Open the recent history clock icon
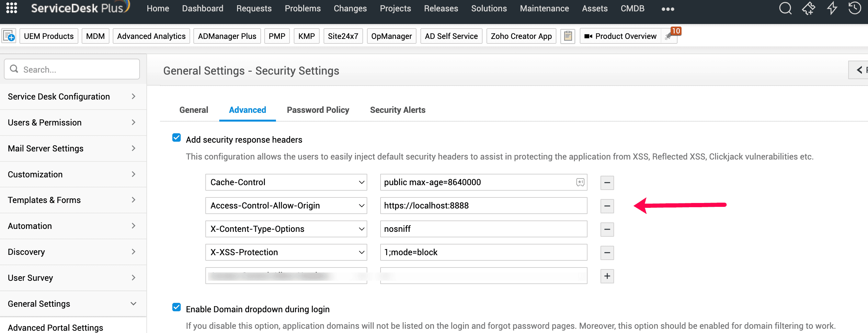Viewport: 868px width, 333px height. coord(855,8)
